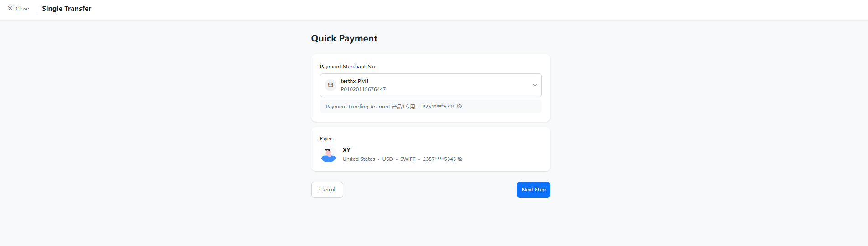Click the United States country text

click(x=359, y=159)
